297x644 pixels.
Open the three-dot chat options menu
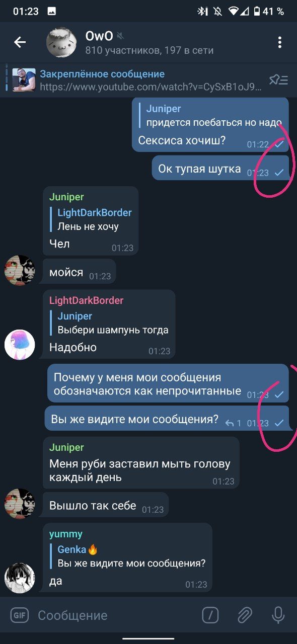(280, 42)
